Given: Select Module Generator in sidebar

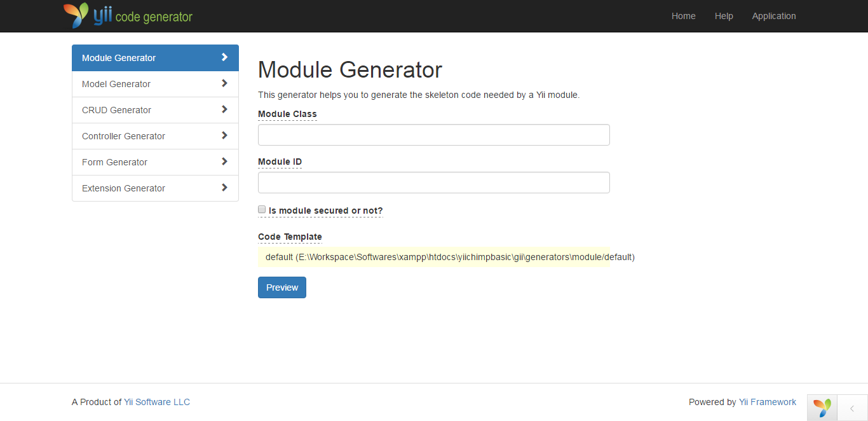Looking at the screenshot, I should (x=155, y=58).
